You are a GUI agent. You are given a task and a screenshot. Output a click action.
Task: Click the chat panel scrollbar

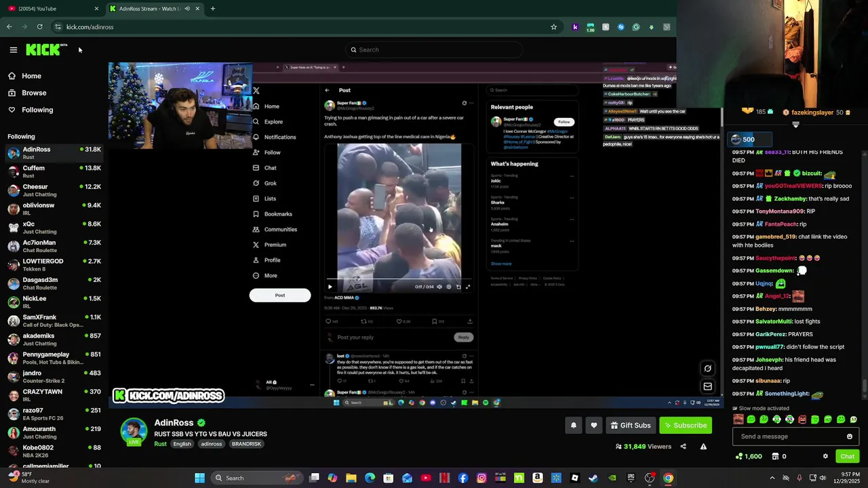pos(865,386)
